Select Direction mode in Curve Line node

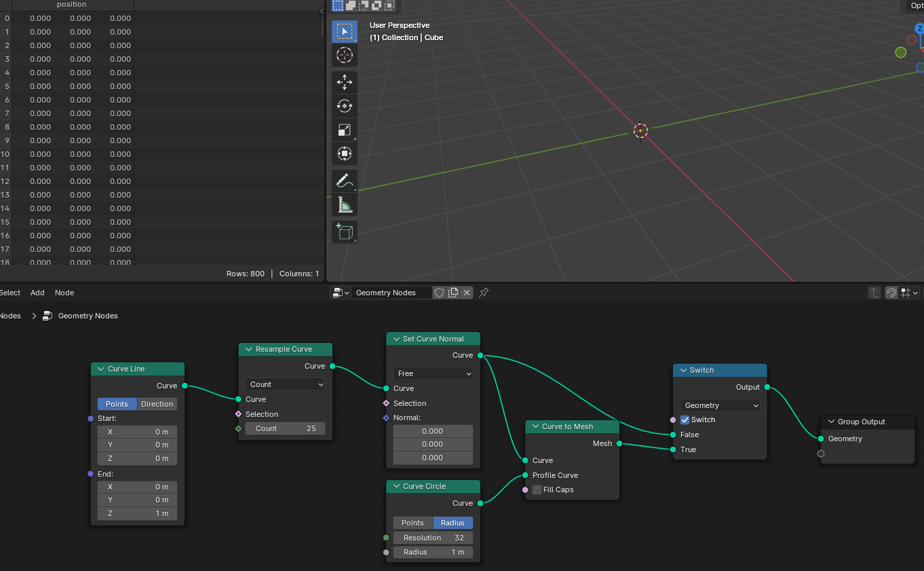click(157, 404)
